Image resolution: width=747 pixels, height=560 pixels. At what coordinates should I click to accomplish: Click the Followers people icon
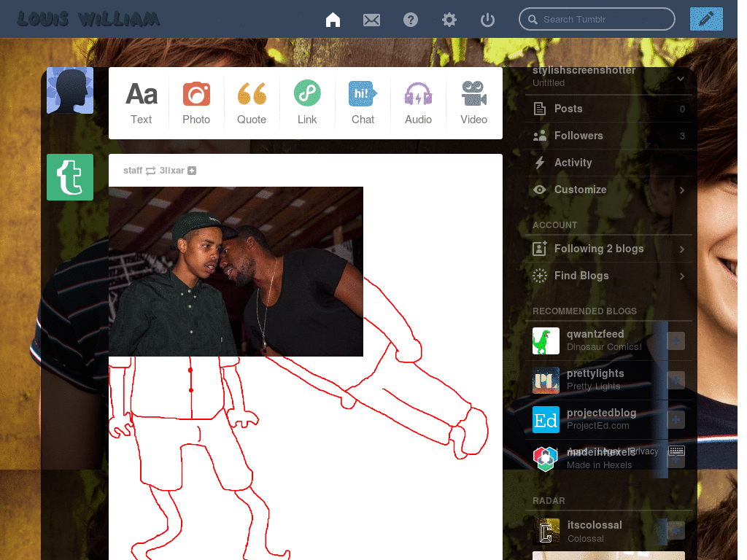click(x=539, y=136)
